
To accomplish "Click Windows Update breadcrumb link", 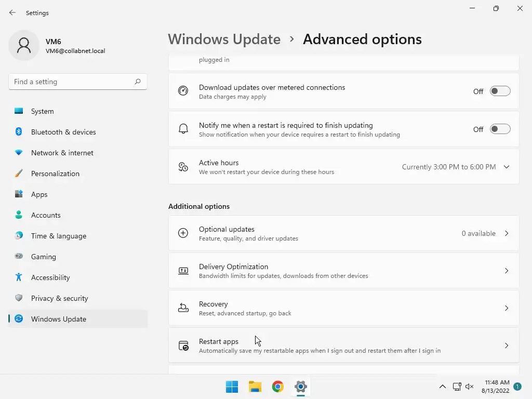I will click(x=224, y=39).
